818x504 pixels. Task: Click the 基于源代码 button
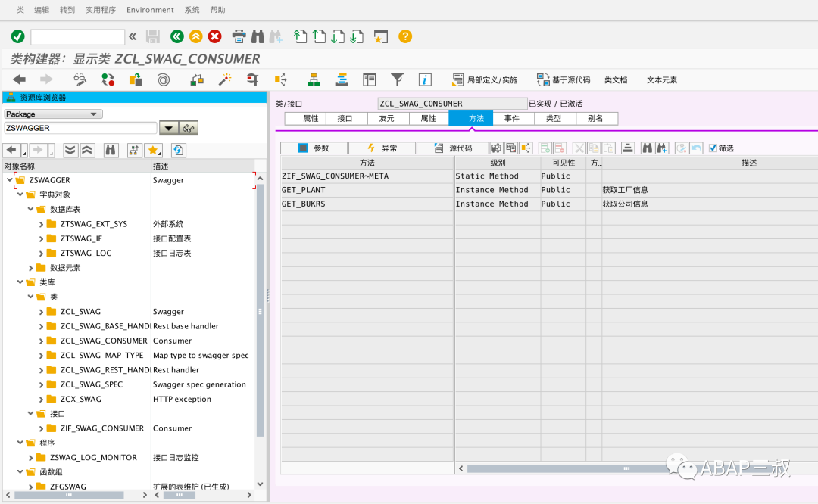coord(564,79)
